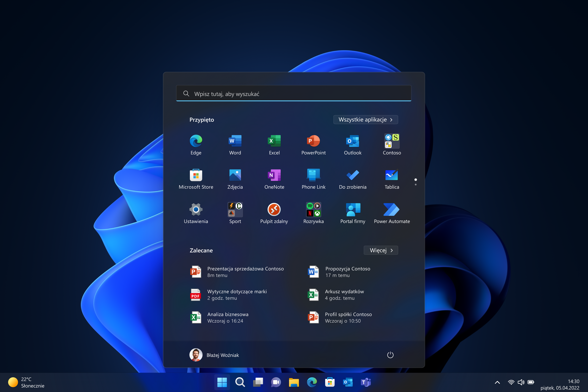The height and width of the screenshot is (392, 588).
Task: Click the power button
Action: 390,355
